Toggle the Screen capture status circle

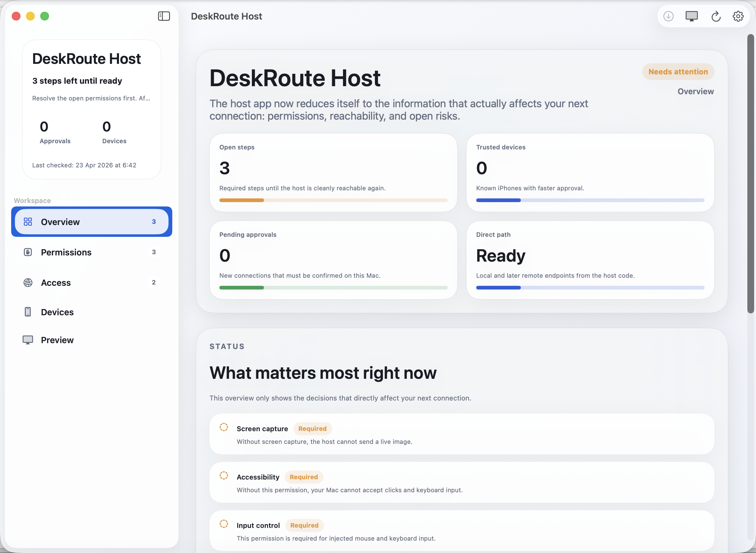(224, 427)
